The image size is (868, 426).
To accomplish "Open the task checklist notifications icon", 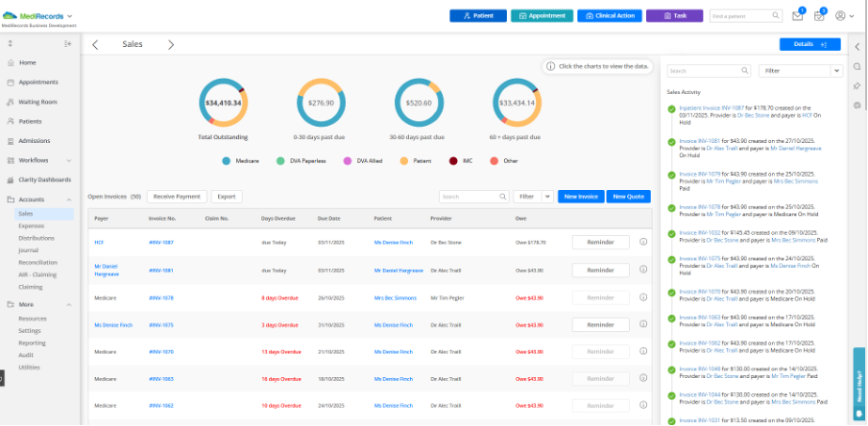I will (819, 15).
